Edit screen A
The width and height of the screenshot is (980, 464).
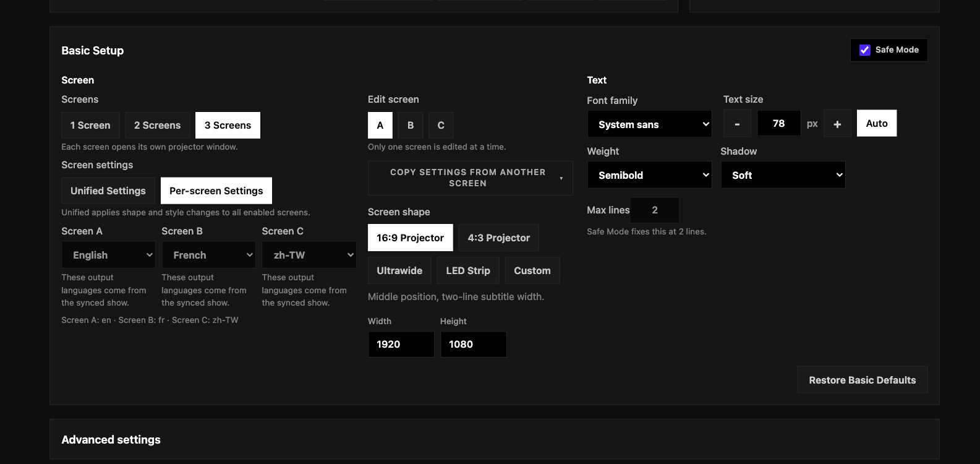(380, 125)
